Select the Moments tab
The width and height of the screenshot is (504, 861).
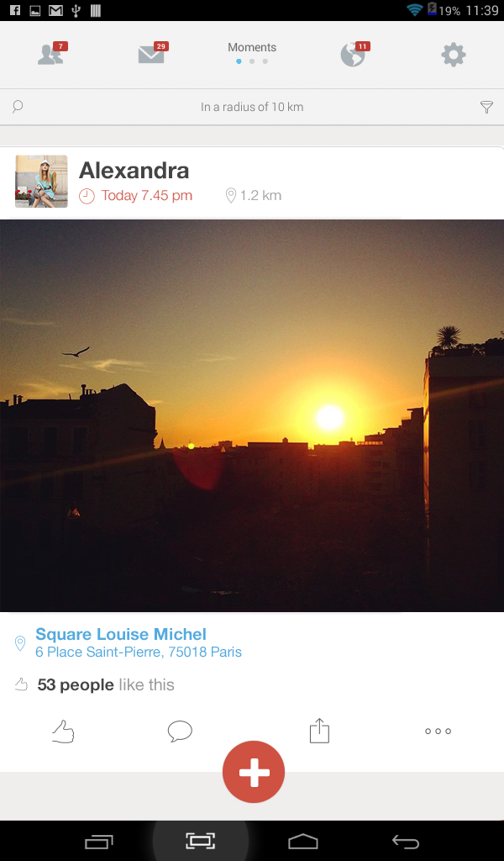pyautogui.click(x=252, y=47)
